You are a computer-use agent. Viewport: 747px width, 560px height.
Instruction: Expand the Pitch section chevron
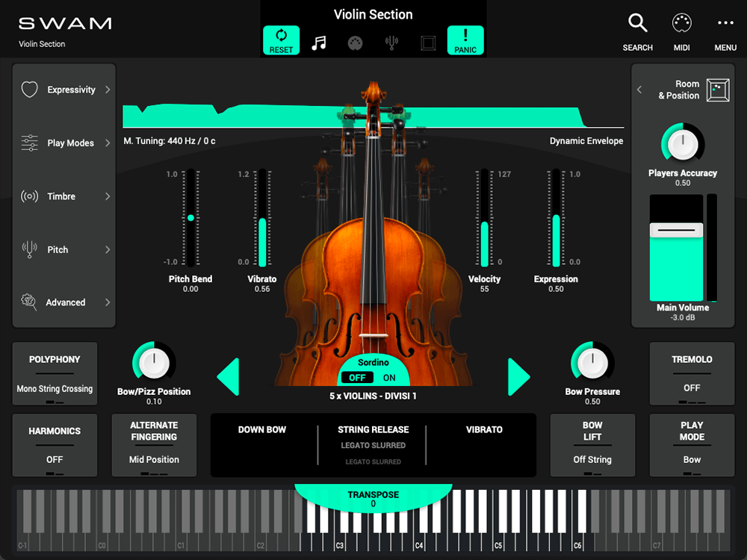tap(108, 249)
